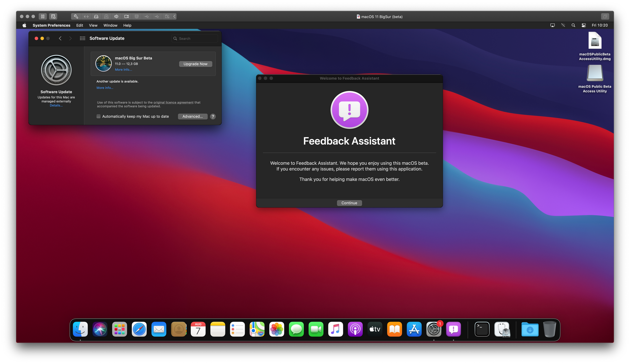630x364 pixels.
Task: Select macOSPublicBetaAccessUtility.dmg desktop file
Action: tap(595, 47)
